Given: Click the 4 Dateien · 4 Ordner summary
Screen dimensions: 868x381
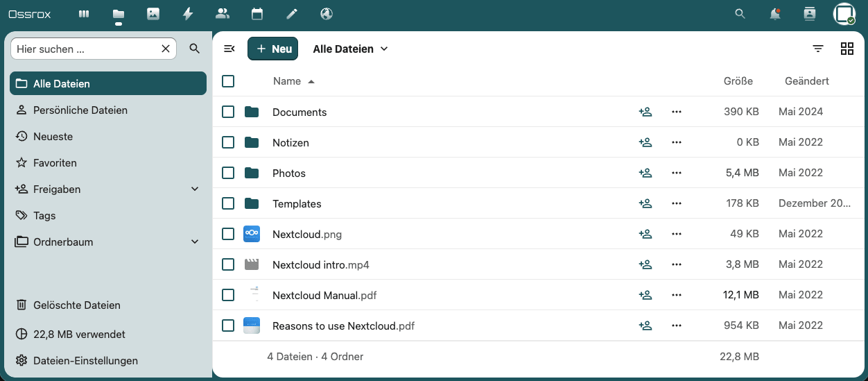Looking at the screenshot, I should pyautogui.click(x=315, y=357).
